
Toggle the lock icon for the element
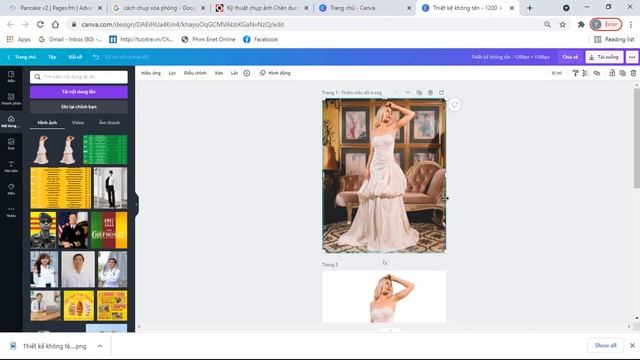pos(612,73)
